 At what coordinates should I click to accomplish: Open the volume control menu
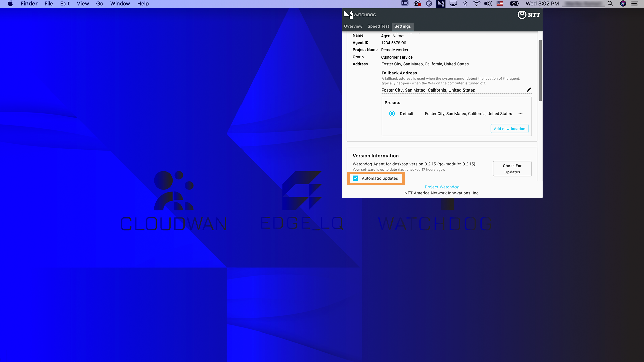tap(488, 4)
